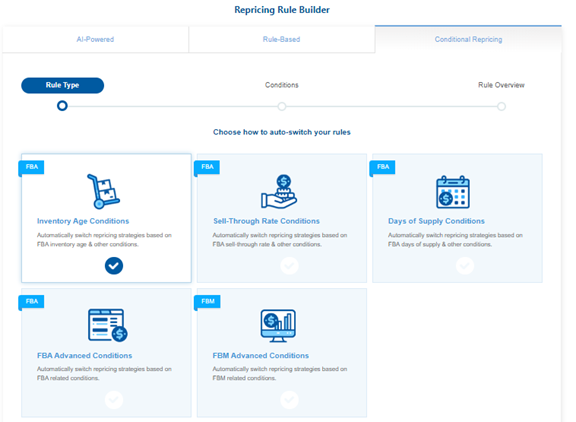Click the hand-with-coins Sell-Through Rate icon

tap(279, 191)
